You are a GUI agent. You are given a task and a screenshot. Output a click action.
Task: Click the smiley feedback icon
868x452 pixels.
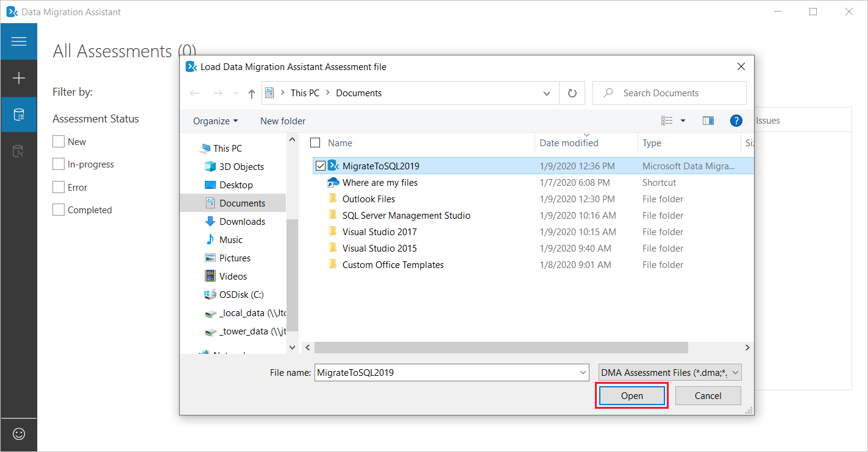[x=19, y=434]
